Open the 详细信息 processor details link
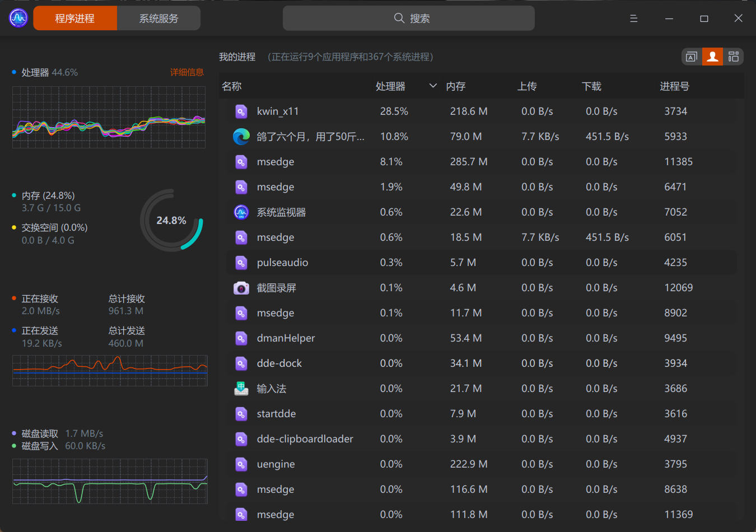This screenshot has width=756, height=532. click(x=186, y=72)
